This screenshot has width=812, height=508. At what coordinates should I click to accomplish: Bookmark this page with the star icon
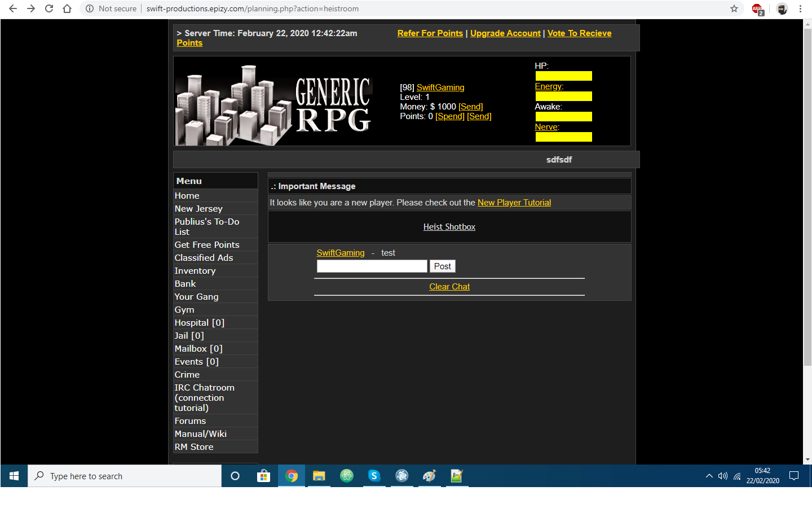click(734, 8)
